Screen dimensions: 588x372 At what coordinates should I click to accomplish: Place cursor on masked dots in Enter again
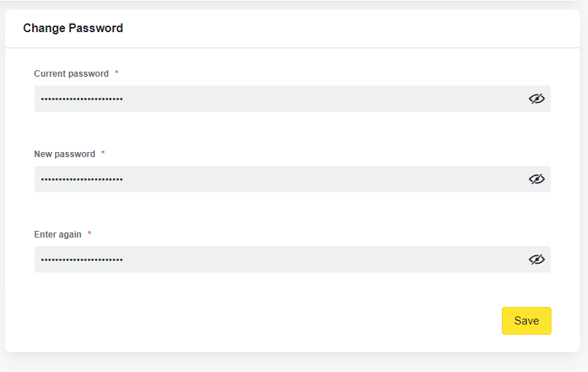(82, 259)
